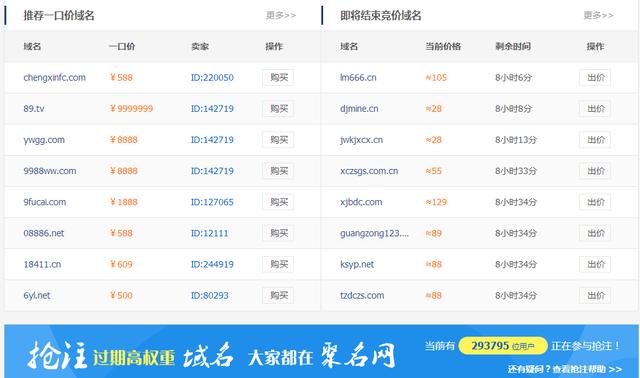Buy chengxinfc.com with the 购买 button
The width and height of the screenshot is (640, 378).
click(x=278, y=78)
